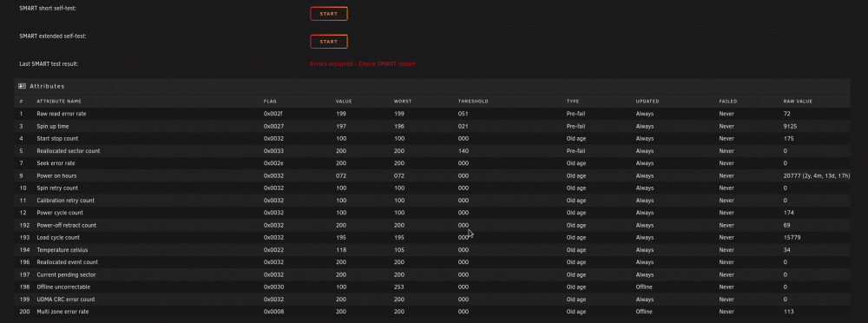Click the 'Attributes' section title
This screenshot has width=868, height=323.
tap(47, 87)
